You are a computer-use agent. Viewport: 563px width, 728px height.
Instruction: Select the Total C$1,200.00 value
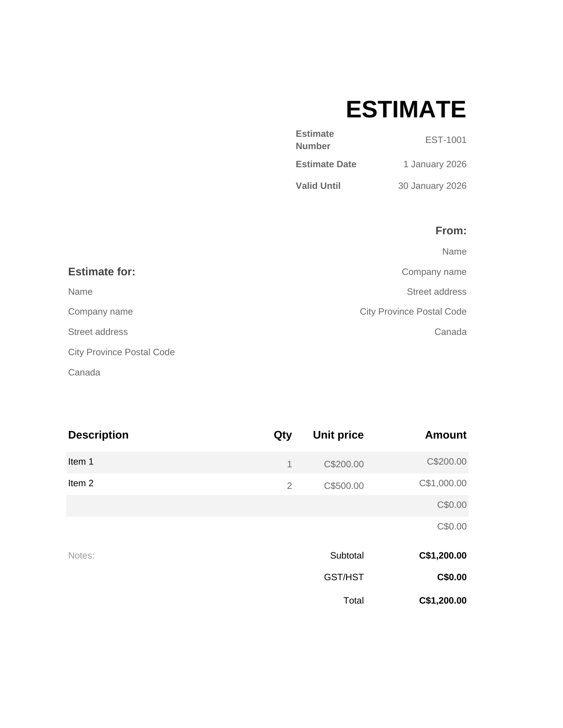[x=442, y=600]
